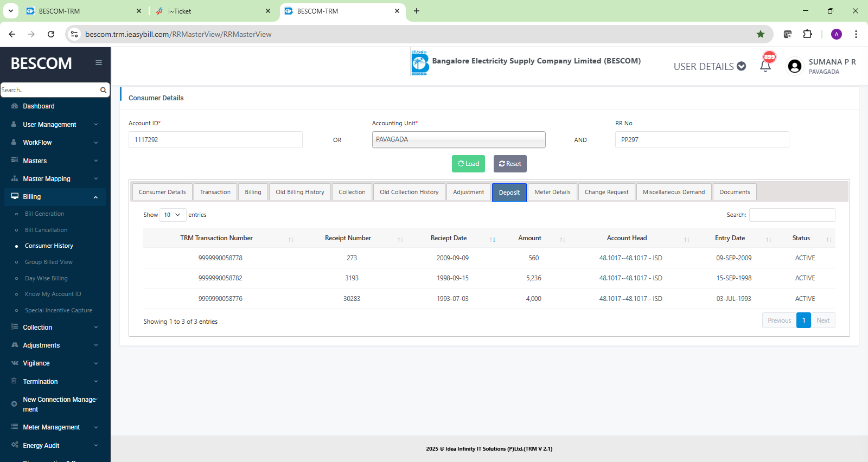Click the user avatar profile icon
The height and width of the screenshot is (462, 868).
(x=795, y=66)
